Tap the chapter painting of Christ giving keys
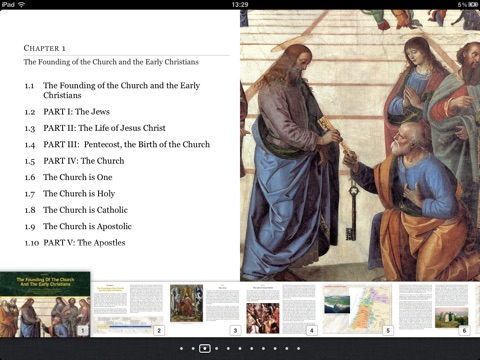Viewport: 480px width, 360px height. (360, 145)
